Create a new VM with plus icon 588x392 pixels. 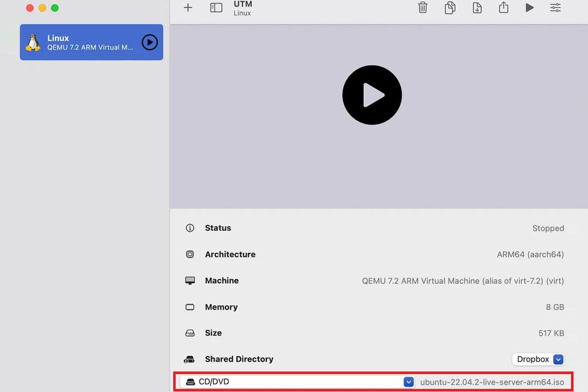pyautogui.click(x=188, y=8)
